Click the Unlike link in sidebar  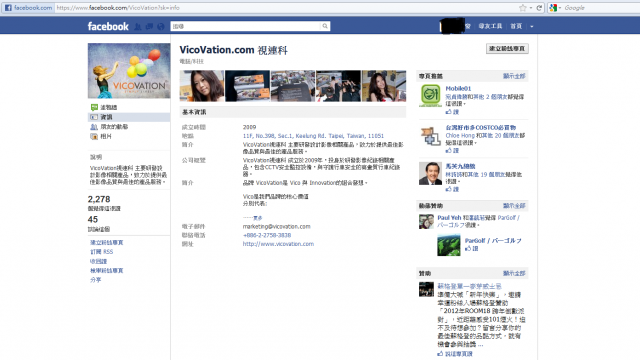(98, 261)
